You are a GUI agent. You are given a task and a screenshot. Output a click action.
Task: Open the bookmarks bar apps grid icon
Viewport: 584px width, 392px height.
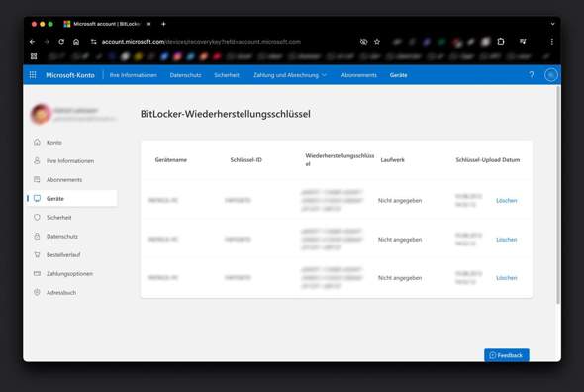point(34,56)
